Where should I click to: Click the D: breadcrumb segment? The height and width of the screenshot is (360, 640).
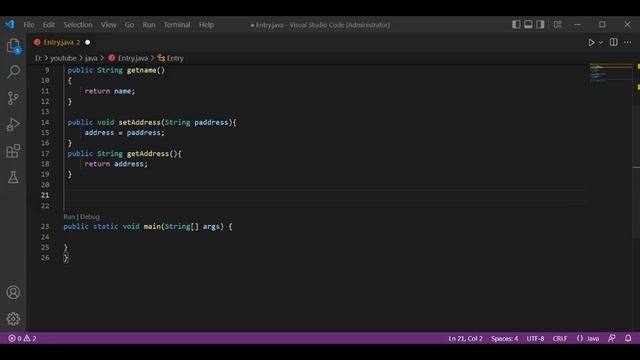point(38,58)
